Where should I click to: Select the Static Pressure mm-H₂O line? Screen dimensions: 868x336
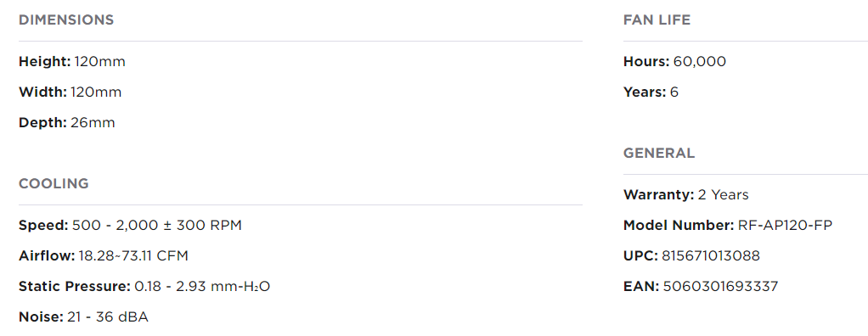click(x=144, y=287)
